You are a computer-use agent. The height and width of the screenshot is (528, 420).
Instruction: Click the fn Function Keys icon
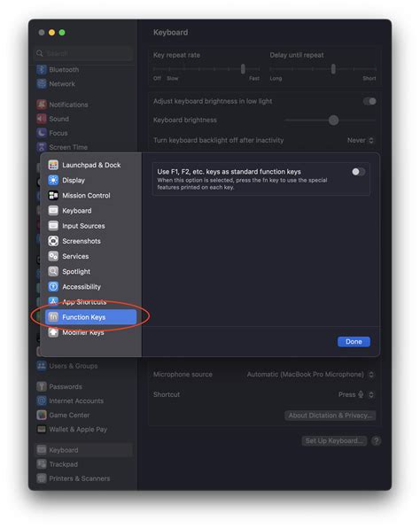(x=53, y=317)
